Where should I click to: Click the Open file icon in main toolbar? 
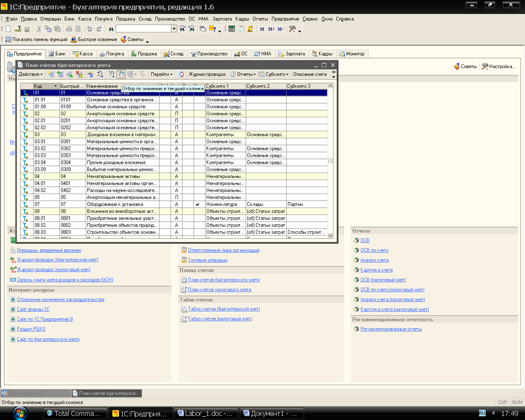(18, 29)
